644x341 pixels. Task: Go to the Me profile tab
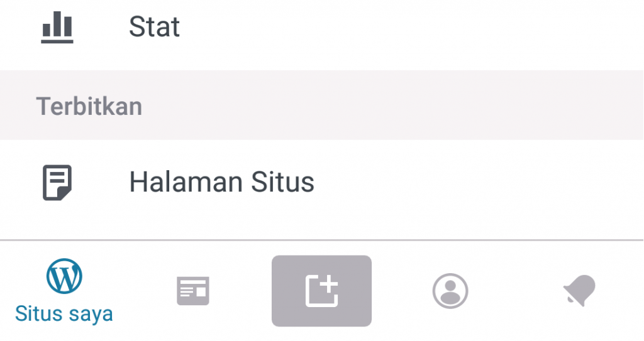[450, 291]
